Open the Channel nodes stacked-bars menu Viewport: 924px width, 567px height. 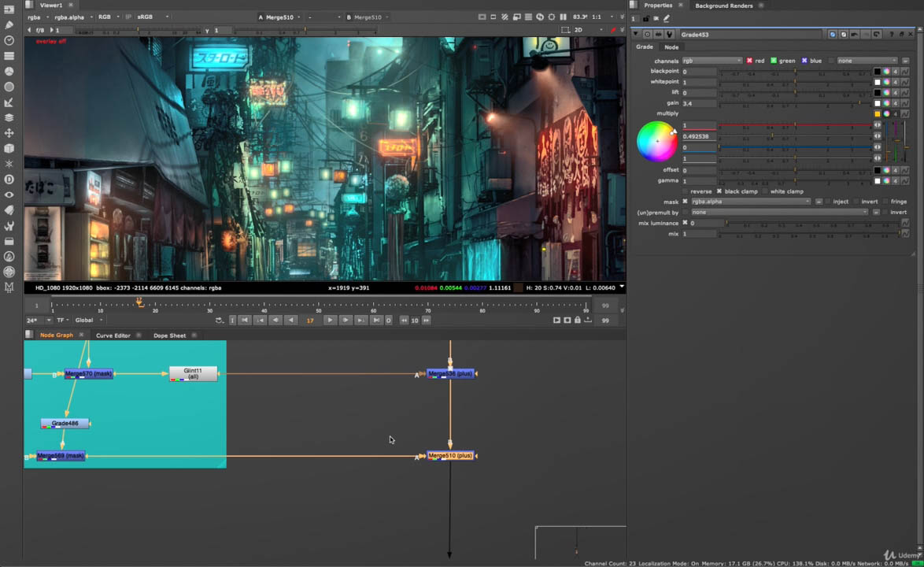pos(9,56)
